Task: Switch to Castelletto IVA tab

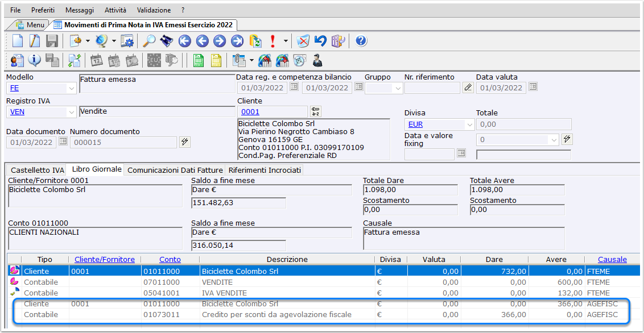Action: [38, 170]
